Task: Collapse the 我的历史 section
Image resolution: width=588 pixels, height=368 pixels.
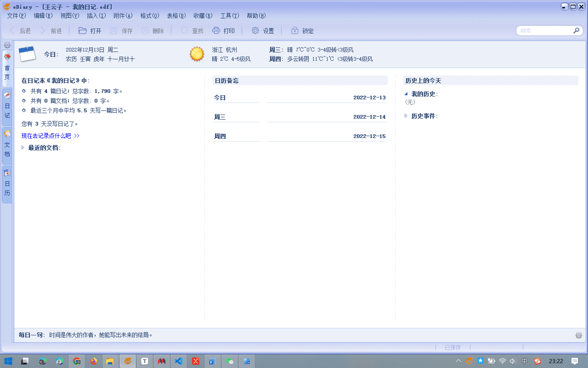Action: tap(406, 94)
